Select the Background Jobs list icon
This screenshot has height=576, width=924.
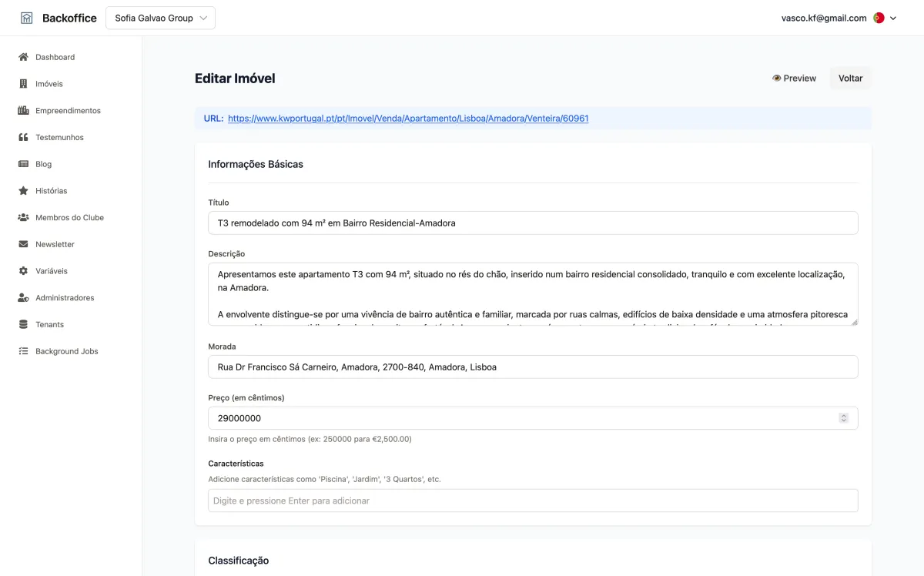(24, 351)
